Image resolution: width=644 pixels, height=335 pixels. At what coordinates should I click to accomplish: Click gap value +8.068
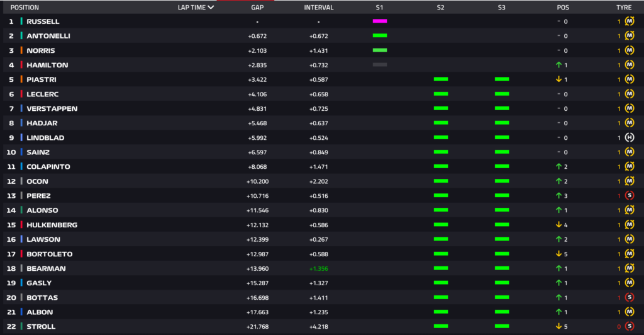coord(257,166)
